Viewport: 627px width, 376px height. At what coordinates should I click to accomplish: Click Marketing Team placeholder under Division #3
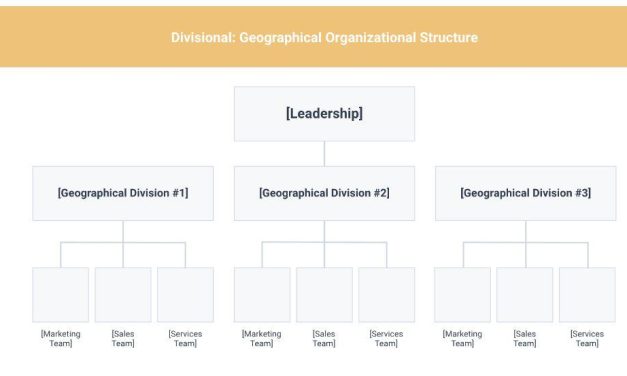click(463, 295)
